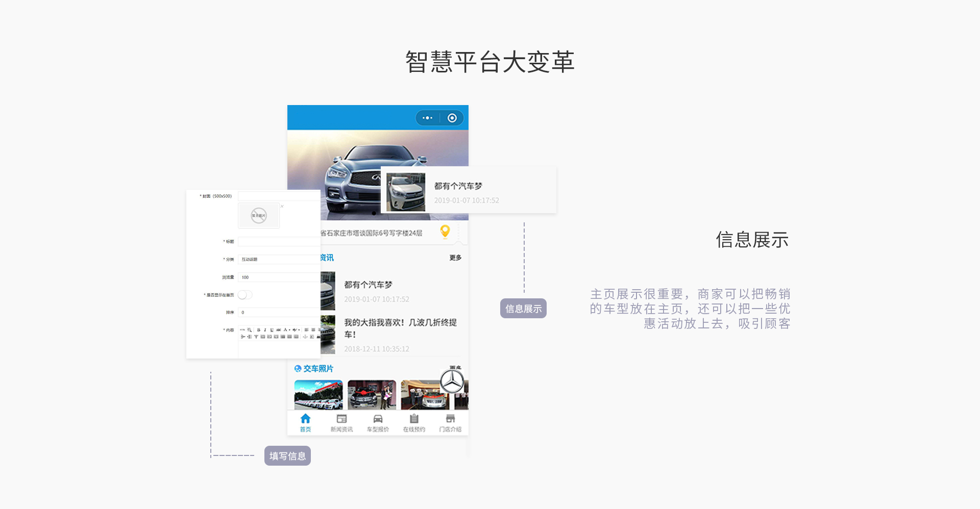This screenshot has width=980, height=509.
Task: Click the 排序 field showing 0
Action: [279, 312]
